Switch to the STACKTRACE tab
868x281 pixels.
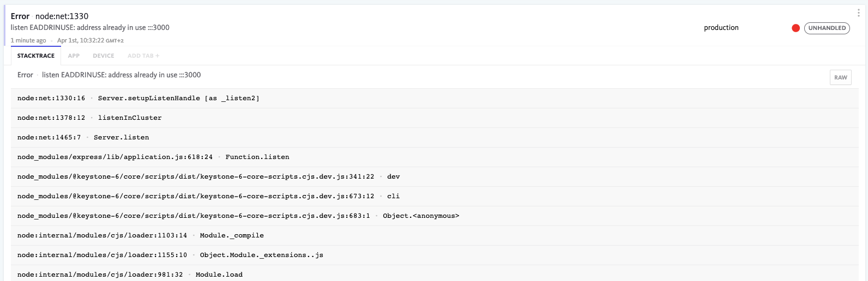point(36,56)
